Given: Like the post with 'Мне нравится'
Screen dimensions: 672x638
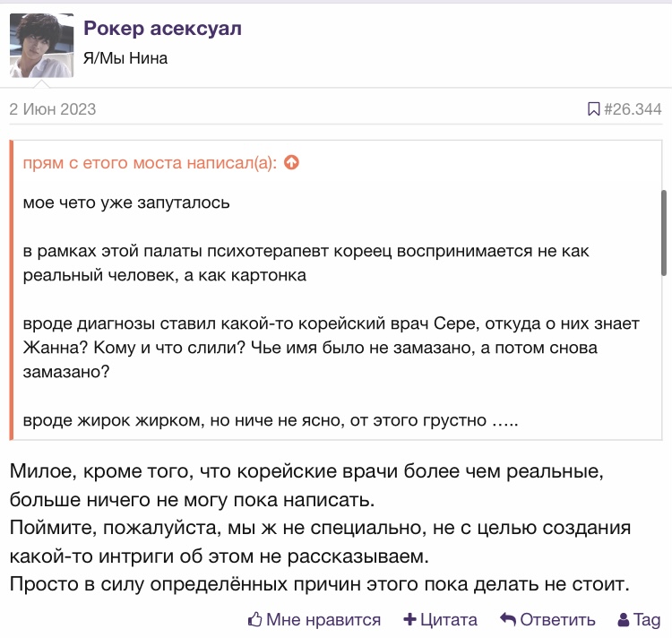Looking at the screenshot, I should pos(323,619).
